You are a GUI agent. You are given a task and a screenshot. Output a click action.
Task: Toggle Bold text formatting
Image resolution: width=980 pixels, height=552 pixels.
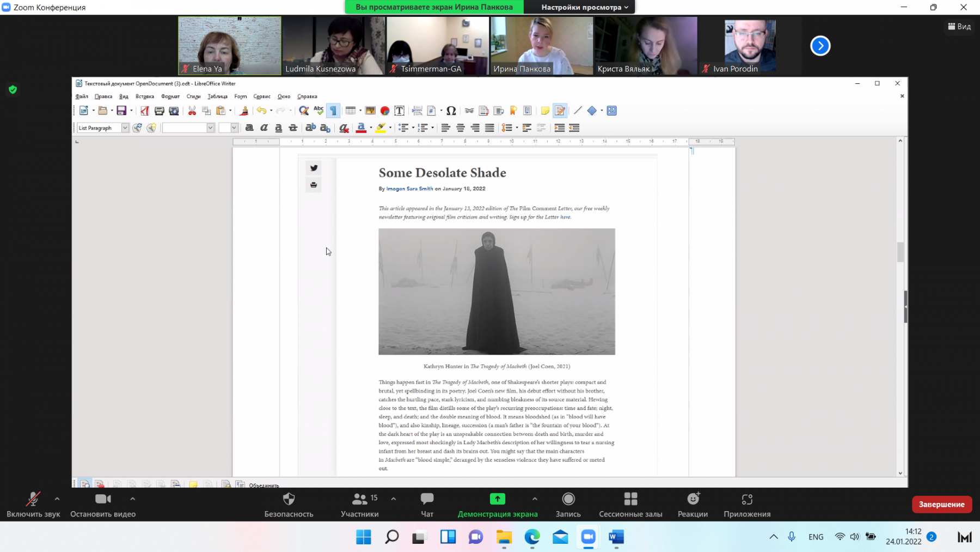tap(249, 128)
